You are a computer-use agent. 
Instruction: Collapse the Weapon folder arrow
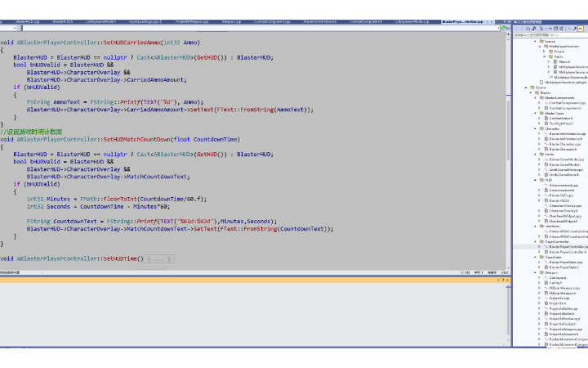(536, 272)
